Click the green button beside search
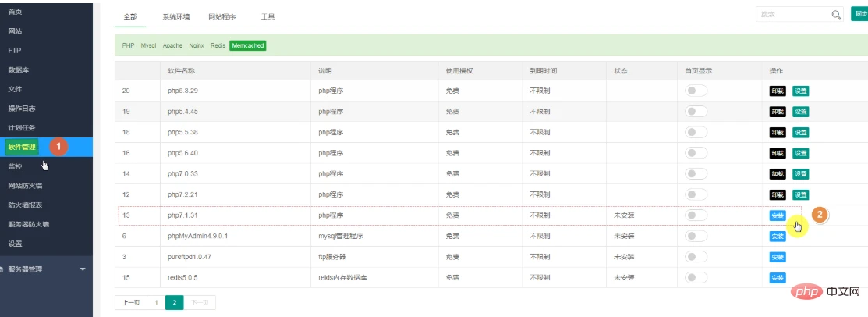The height and width of the screenshot is (317, 868). pos(859,14)
